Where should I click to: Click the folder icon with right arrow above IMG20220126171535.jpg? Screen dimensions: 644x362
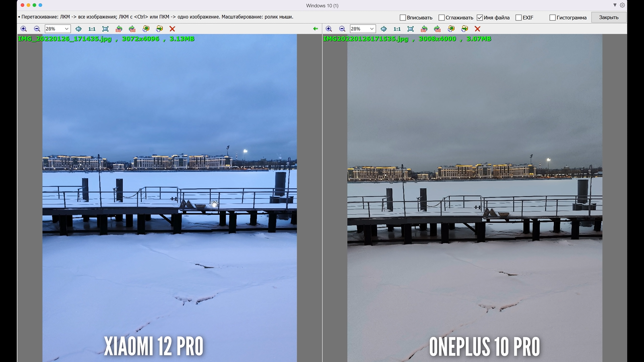(x=464, y=29)
